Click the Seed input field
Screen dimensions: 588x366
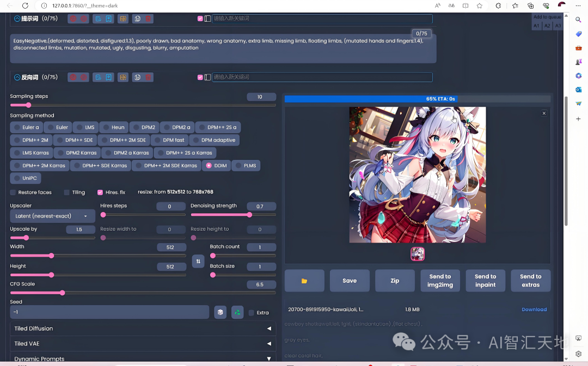tap(109, 312)
